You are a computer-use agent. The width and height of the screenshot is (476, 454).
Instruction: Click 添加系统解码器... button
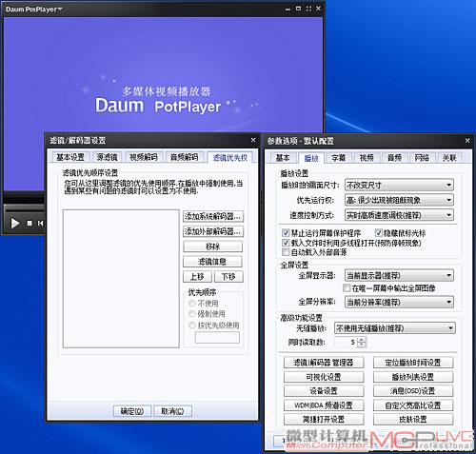pos(213,216)
